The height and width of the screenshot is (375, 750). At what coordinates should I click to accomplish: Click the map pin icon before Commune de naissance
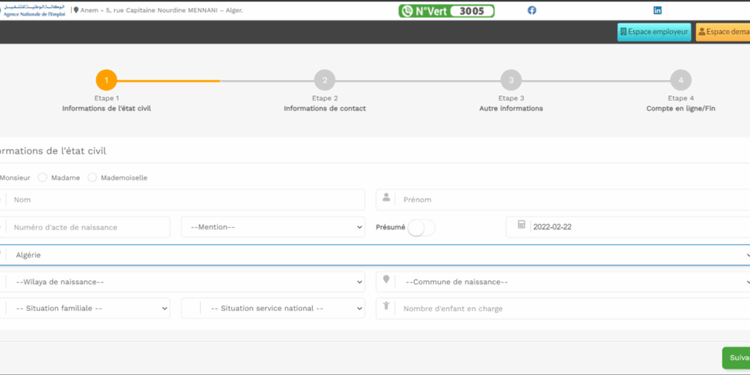386,279
